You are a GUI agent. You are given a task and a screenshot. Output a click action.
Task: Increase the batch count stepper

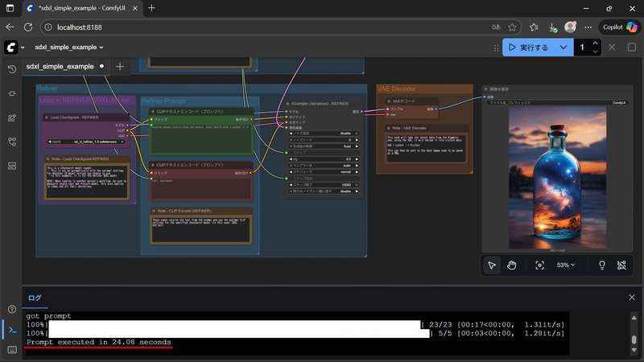coord(595,43)
